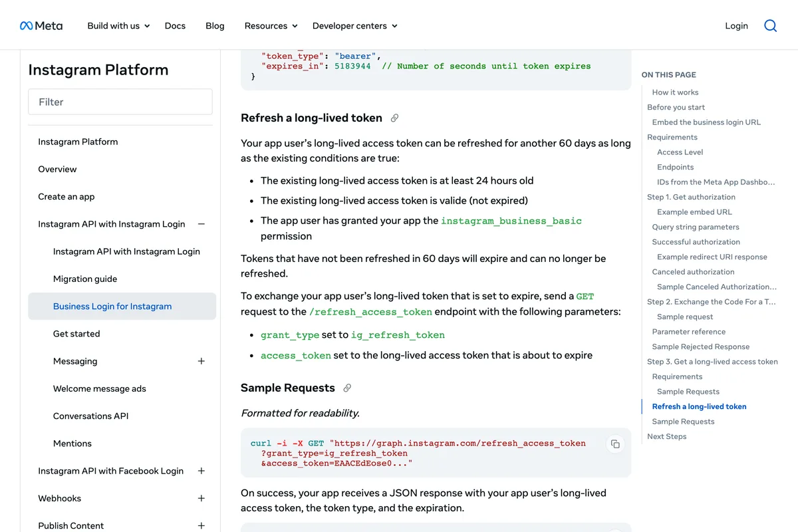Viewport: 798px width, 532px height.
Task: Open the Migration guide
Action: pos(85,279)
